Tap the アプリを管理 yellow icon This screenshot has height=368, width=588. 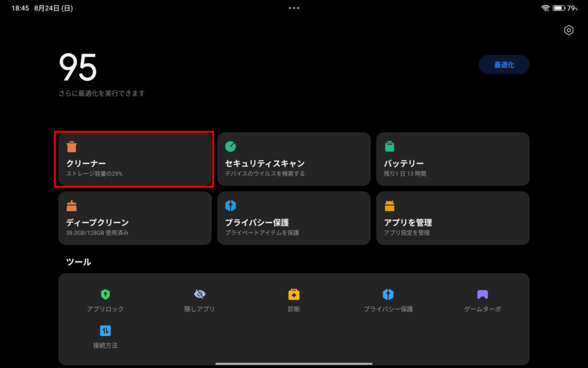pos(390,205)
